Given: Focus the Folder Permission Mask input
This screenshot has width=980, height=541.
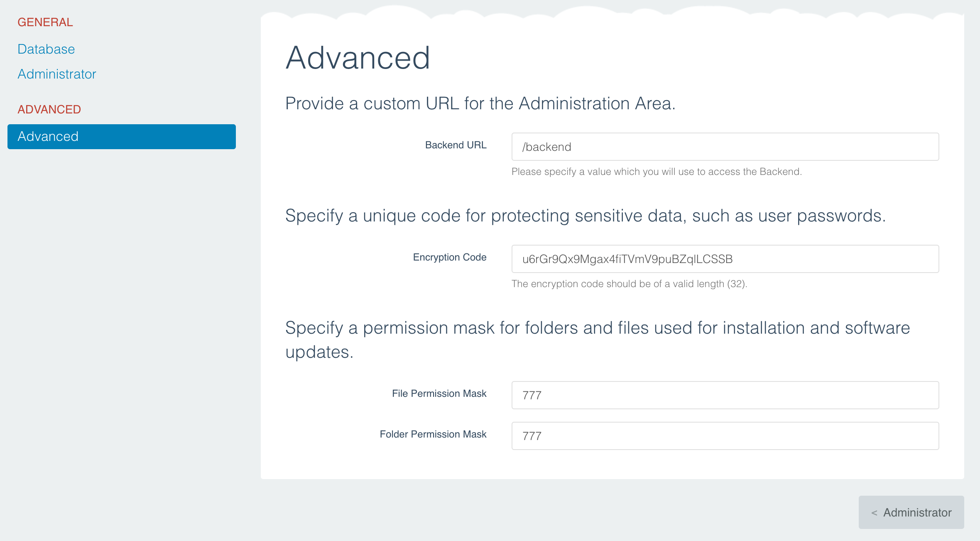Looking at the screenshot, I should (725, 436).
